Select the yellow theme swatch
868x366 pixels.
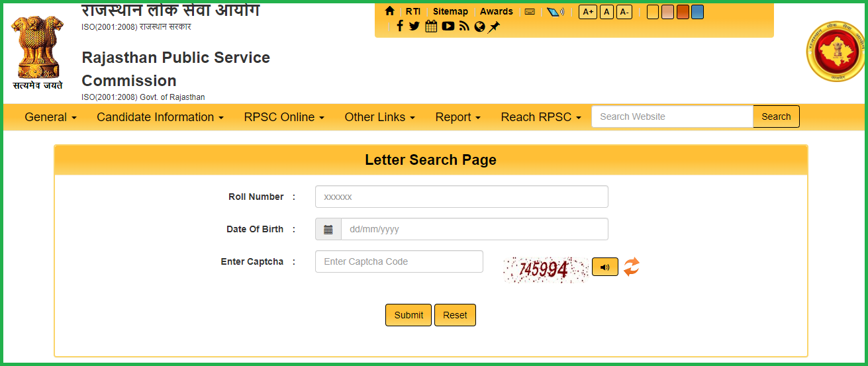coord(653,12)
